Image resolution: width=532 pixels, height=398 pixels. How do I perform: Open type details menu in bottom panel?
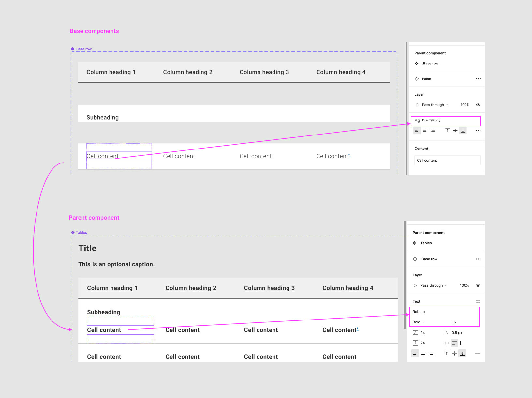click(478, 353)
